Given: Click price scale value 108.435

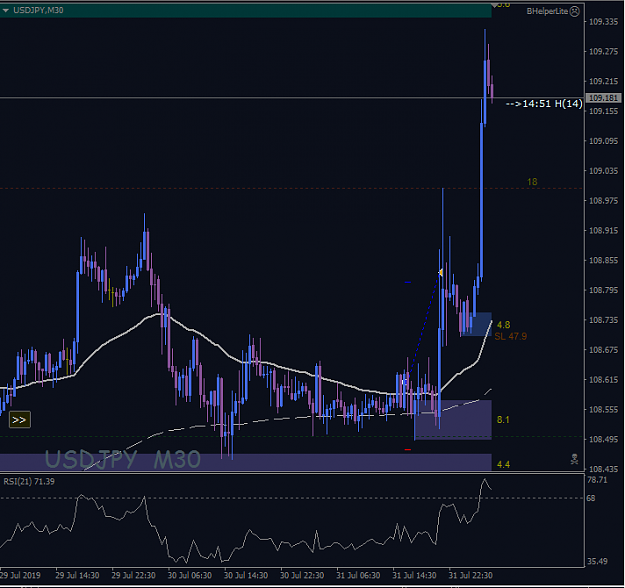Looking at the screenshot, I should [603, 469].
